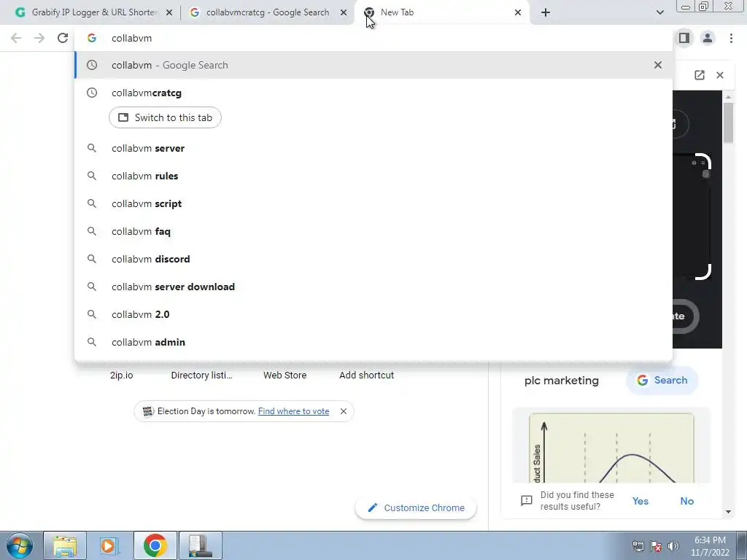Select 'collabvm - Google Search' suggestion
Image resolution: width=747 pixels, height=560 pixels.
[x=373, y=65]
